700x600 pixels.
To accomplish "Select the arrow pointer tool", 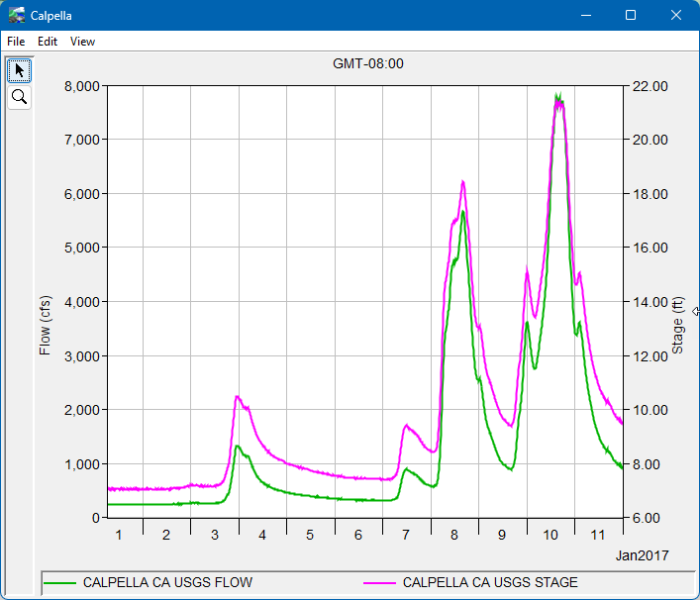I will (x=19, y=70).
